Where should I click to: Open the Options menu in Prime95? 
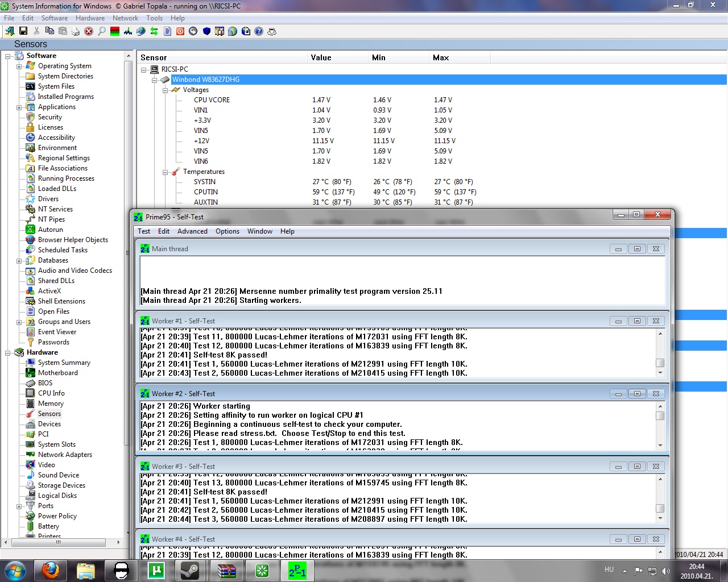[227, 231]
